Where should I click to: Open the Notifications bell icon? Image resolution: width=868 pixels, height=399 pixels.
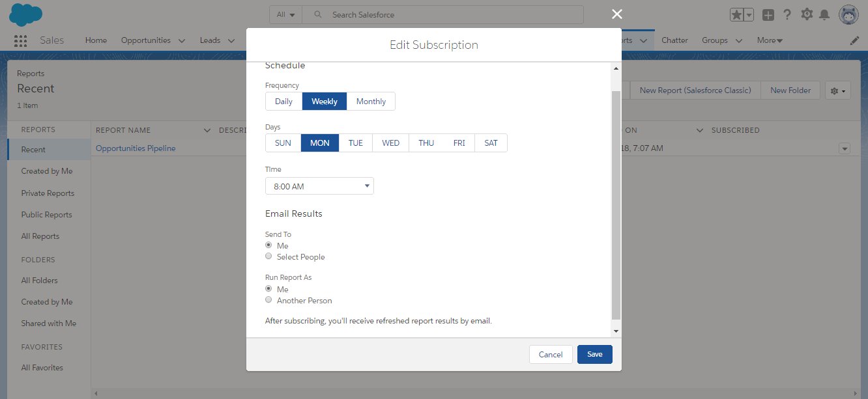pos(824,15)
